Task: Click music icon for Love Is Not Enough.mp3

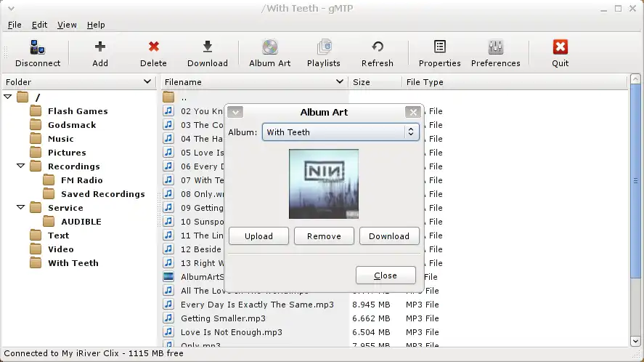Action: click(168, 331)
